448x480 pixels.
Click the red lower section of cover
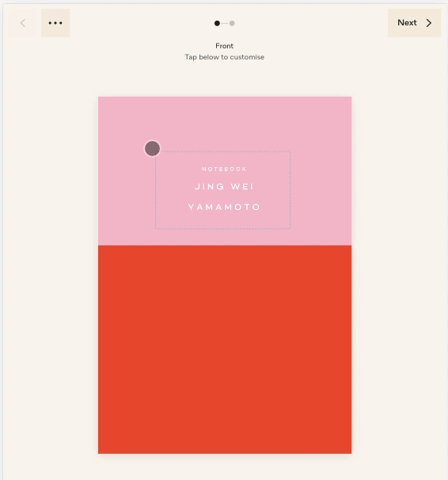click(225, 349)
